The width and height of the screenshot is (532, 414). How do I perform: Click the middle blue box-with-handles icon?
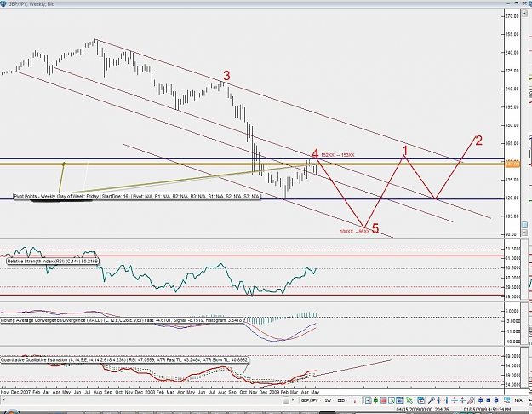click(x=489, y=400)
